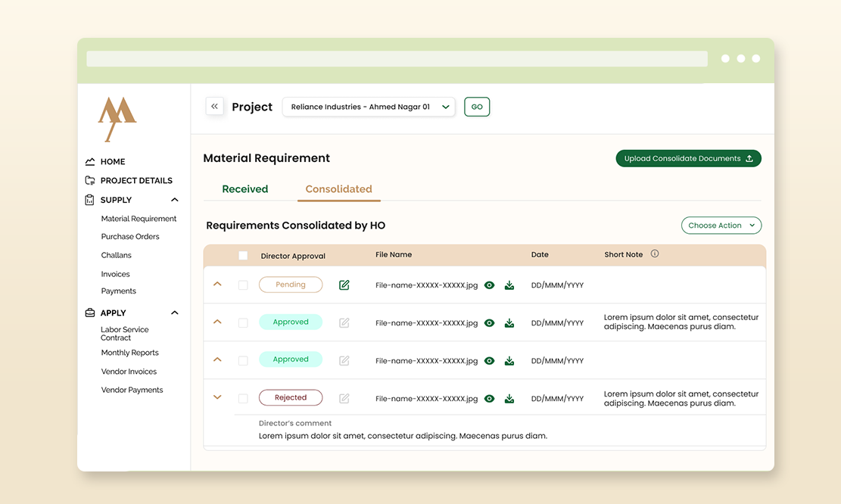Click the HOME chart icon in sidebar
The height and width of the screenshot is (504, 841).
pos(90,162)
